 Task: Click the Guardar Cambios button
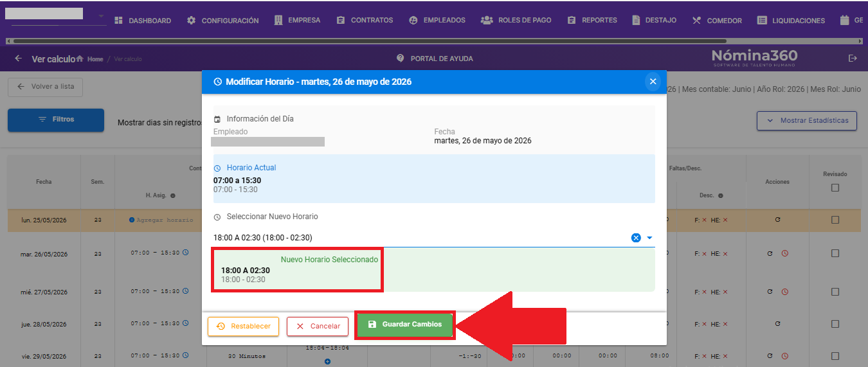tap(406, 325)
